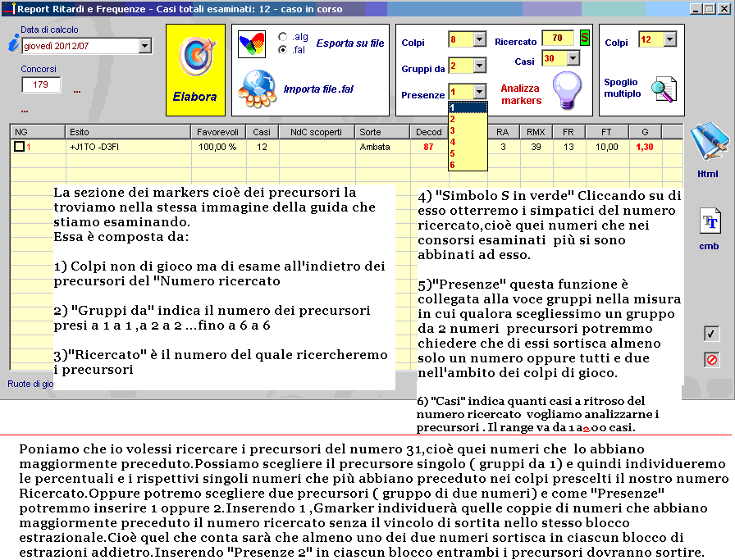Screen dimensions: 735x560
Task: Click the Esito column header
Action: (x=127, y=132)
